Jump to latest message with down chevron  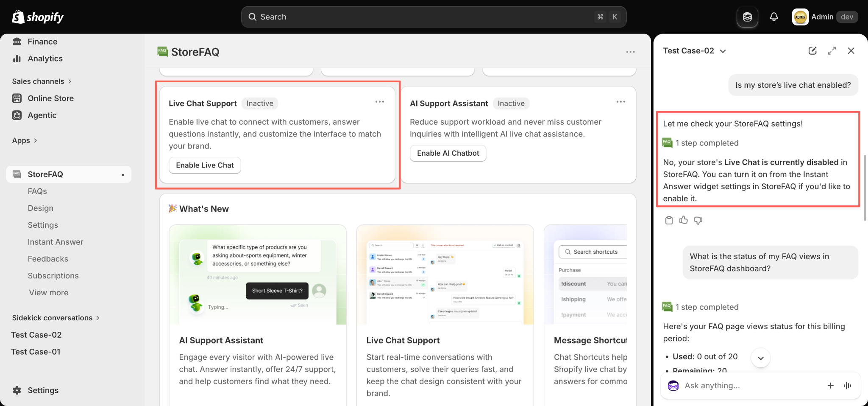[x=761, y=358]
